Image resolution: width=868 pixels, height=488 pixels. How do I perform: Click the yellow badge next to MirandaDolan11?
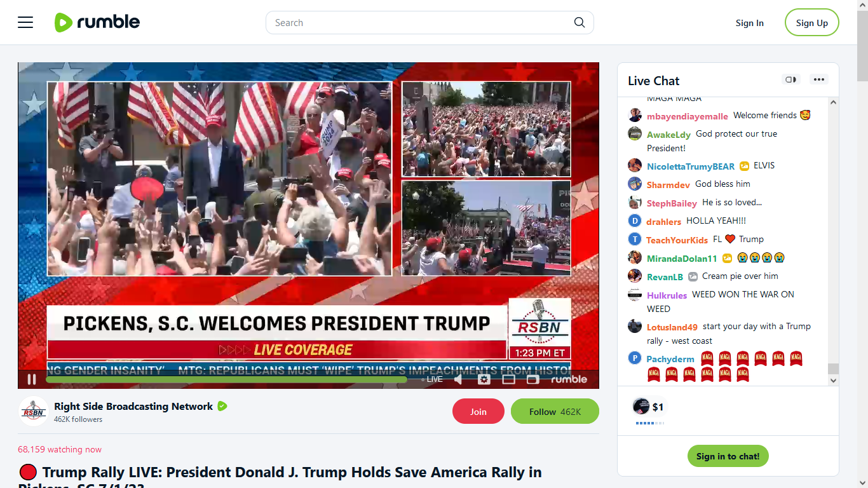point(728,258)
